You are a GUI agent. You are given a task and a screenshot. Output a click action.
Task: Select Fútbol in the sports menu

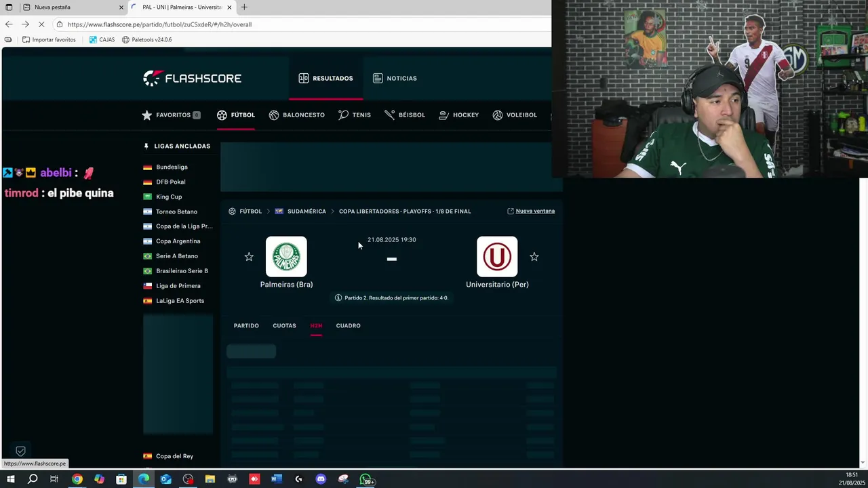tap(236, 115)
